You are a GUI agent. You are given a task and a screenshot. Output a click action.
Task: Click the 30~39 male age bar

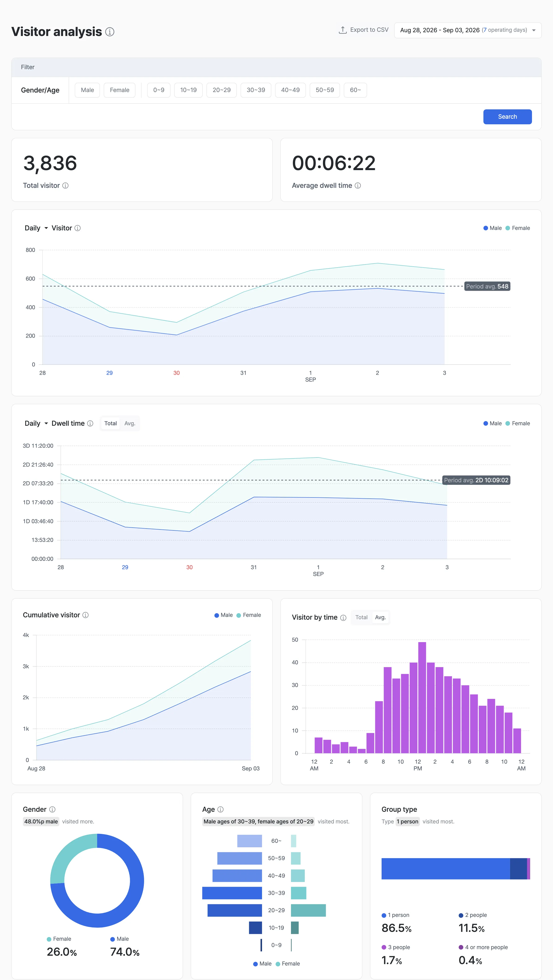point(232,893)
